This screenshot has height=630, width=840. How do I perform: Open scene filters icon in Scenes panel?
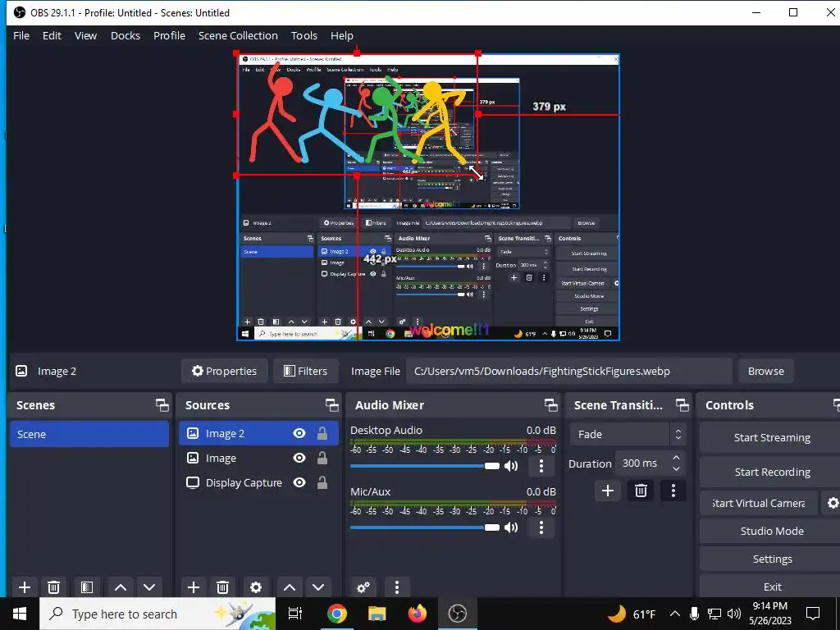click(x=87, y=587)
